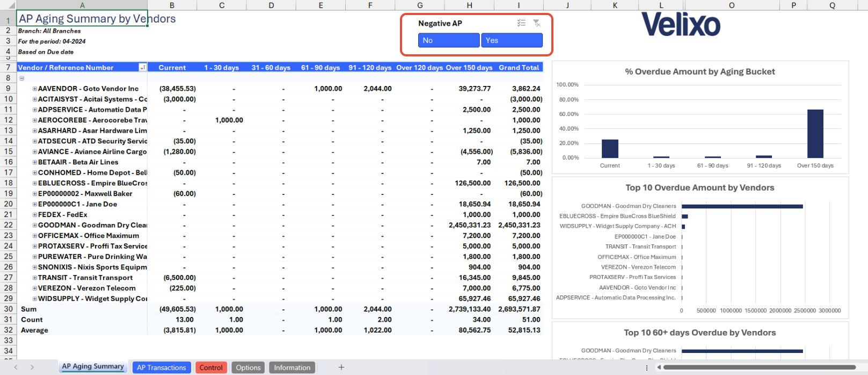Expand the TRANSIT - Transit Transport row

pos(35,278)
